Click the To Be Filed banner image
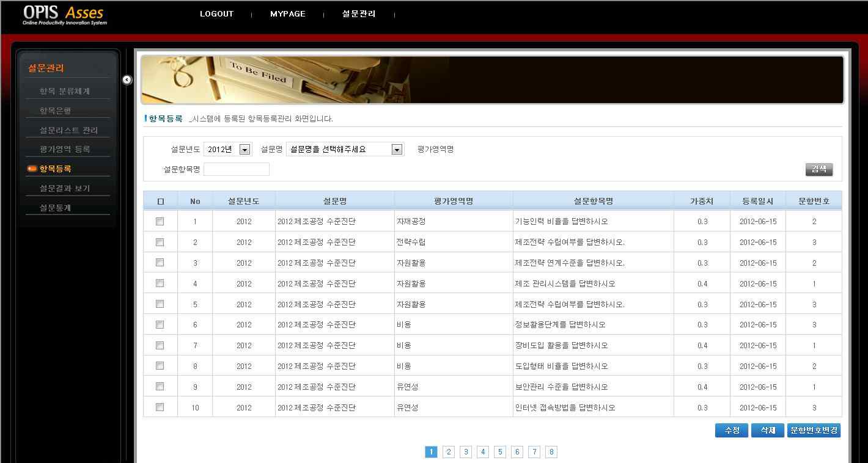This screenshot has width=868, height=463. coord(492,79)
